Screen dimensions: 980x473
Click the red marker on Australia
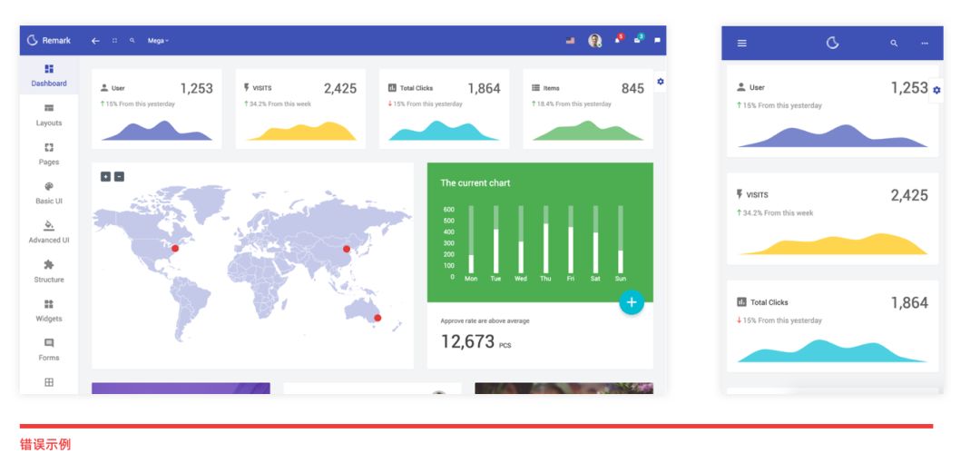click(377, 318)
